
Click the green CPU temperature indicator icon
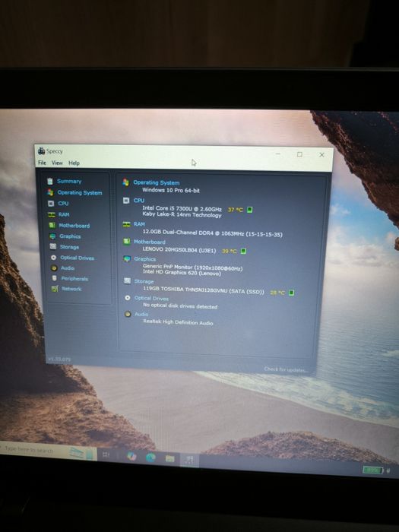(250, 210)
